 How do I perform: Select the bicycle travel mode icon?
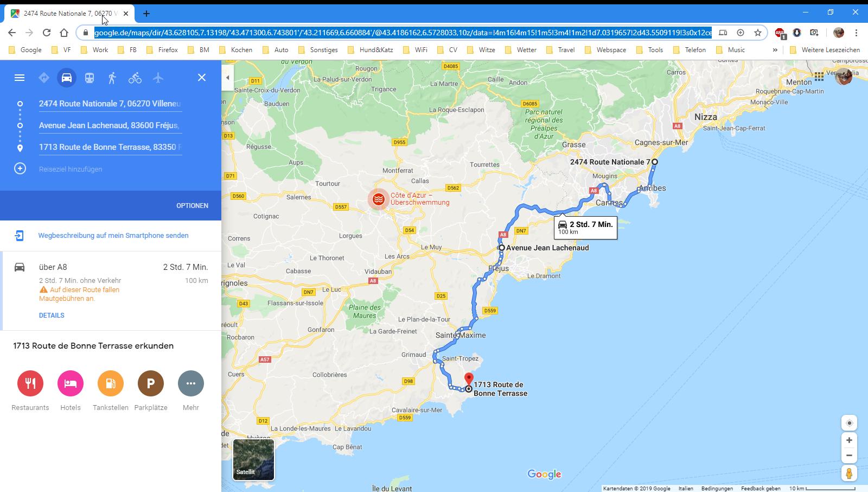(x=135, y=78)
